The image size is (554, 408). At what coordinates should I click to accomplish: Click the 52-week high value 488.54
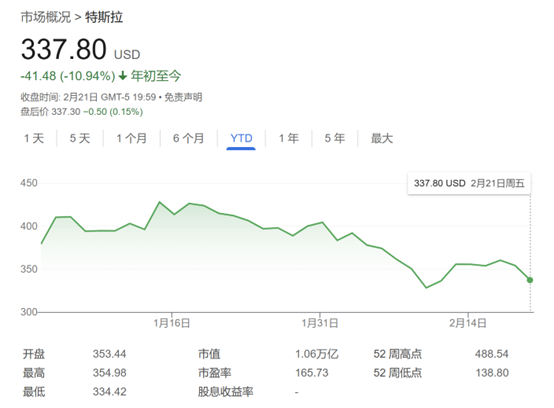click(492, 354)
